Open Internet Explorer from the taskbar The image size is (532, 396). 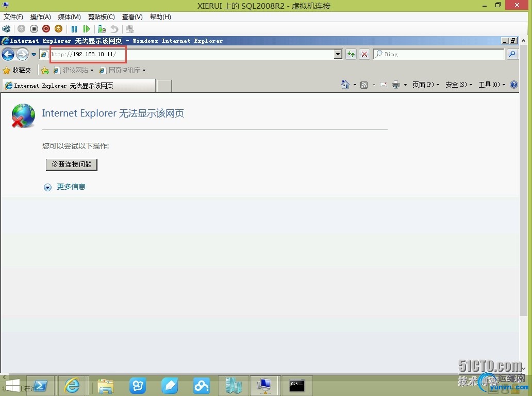[72, 386]
